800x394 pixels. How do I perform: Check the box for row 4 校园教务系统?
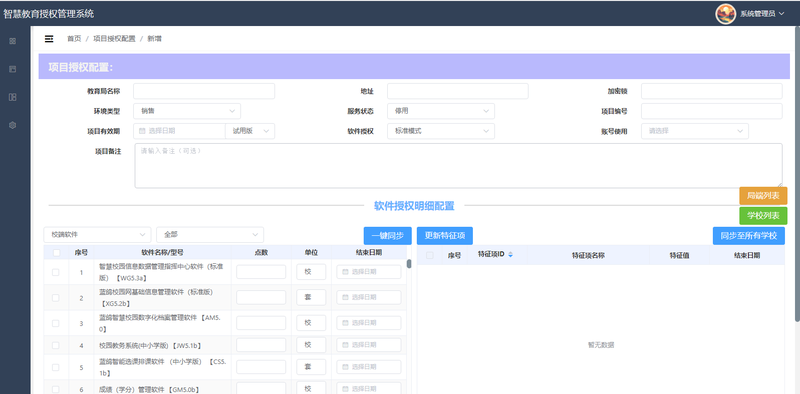tap(56, 346)
